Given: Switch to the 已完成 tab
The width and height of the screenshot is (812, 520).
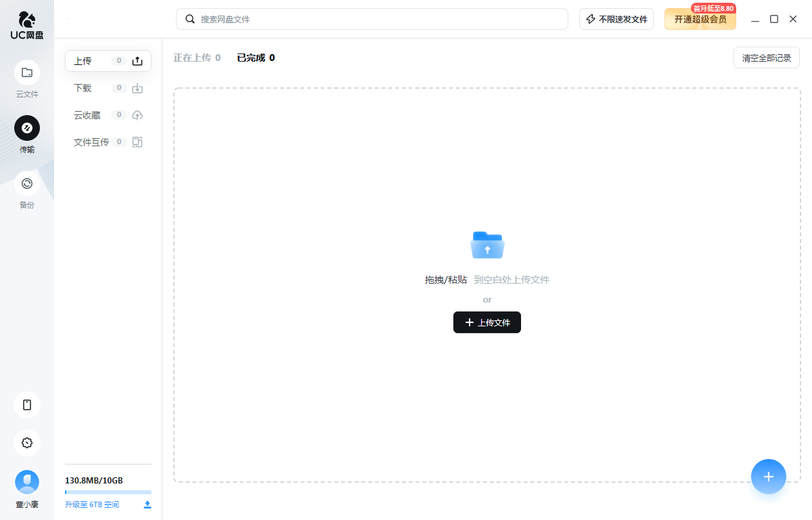Looking at the screenshot, I should click(x=256, y=58).
